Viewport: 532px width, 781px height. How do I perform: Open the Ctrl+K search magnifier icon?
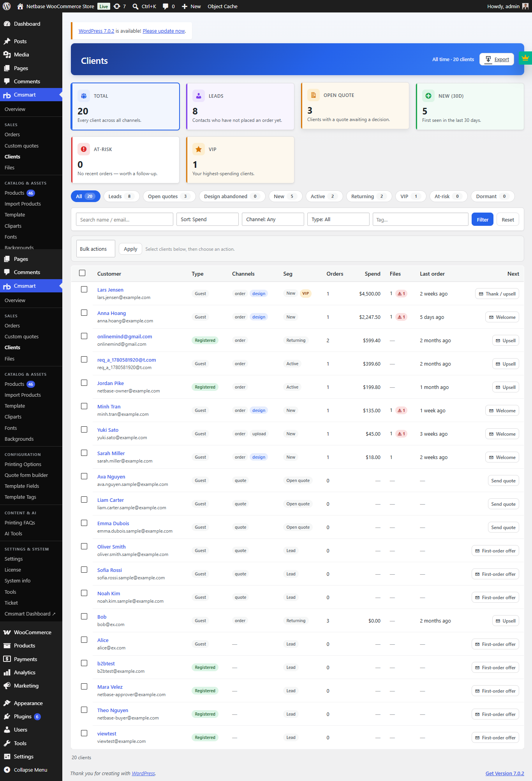pyautogui.click(x=136, y=6)
